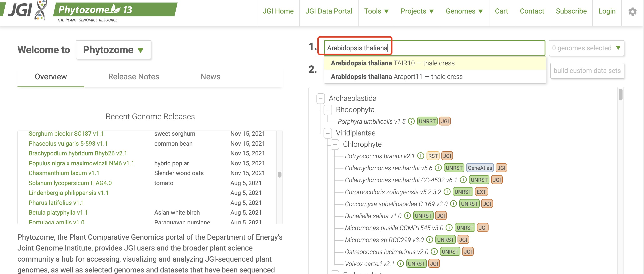Select Arabidopsis thaliana TAIR10 suggestion
This screenshot has height=274, width=644.
tap(435, 63)
